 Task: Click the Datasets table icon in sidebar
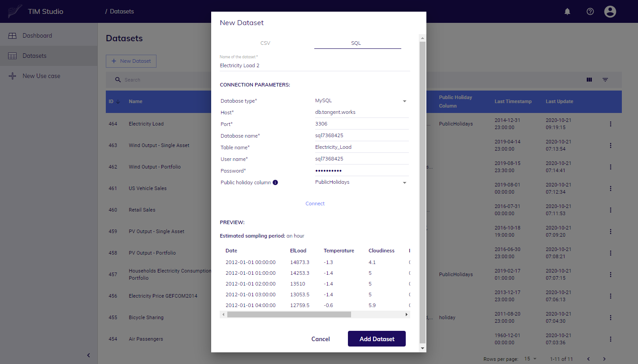tap(13, 56)
